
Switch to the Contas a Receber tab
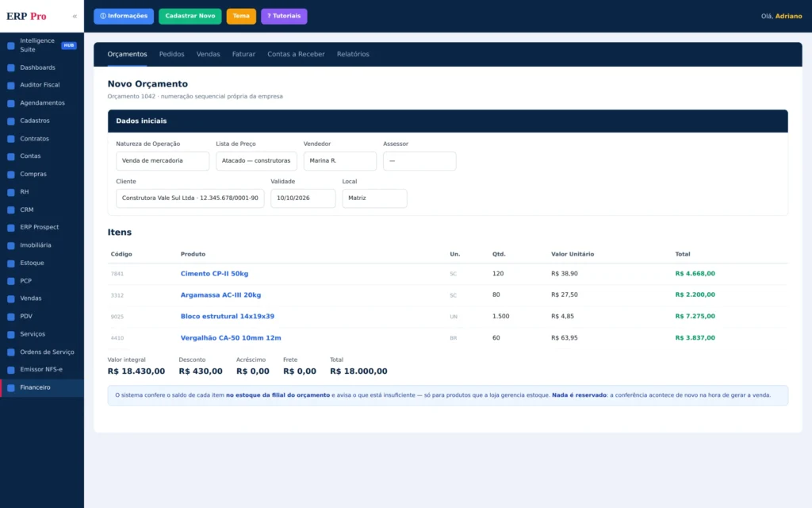point(297,54)
